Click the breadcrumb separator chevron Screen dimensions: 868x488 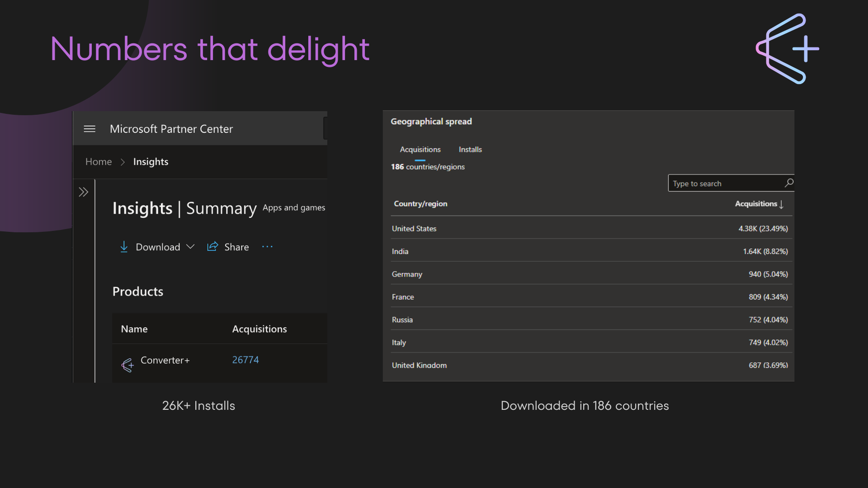click(x=123, y=162)
